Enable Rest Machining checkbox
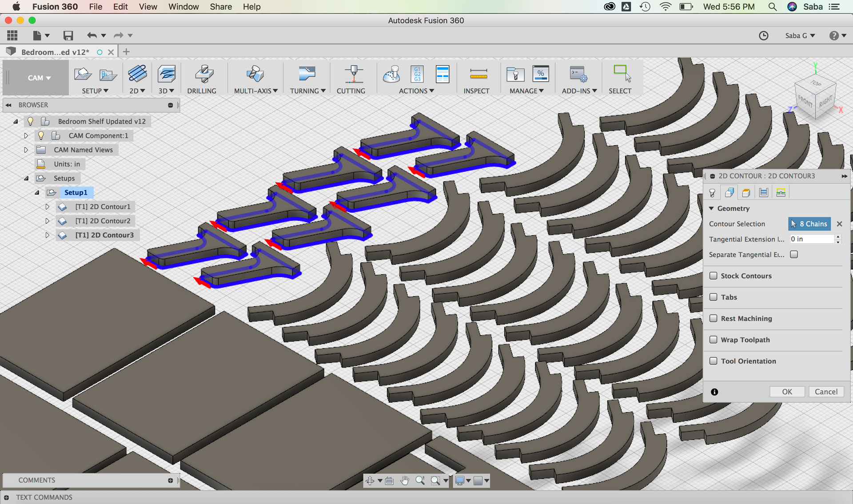This screenshot has width=853, height=504. 713,318
